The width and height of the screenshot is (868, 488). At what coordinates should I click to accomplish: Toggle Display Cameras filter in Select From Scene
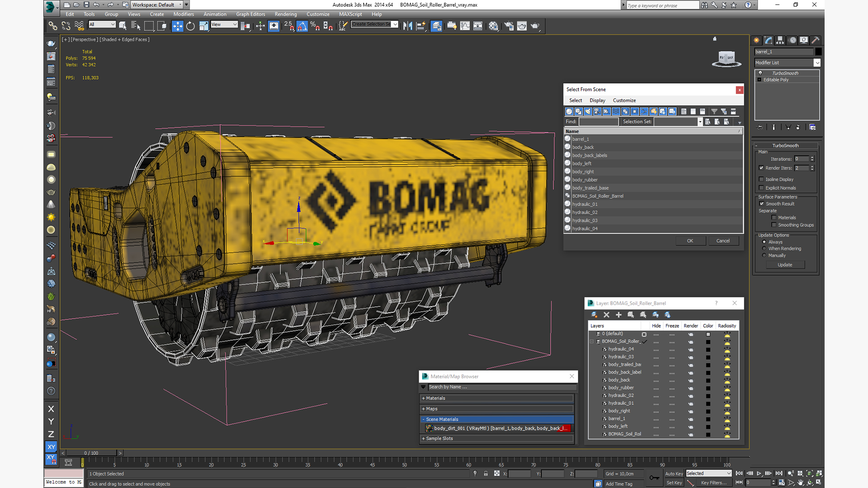click(597, 111)
